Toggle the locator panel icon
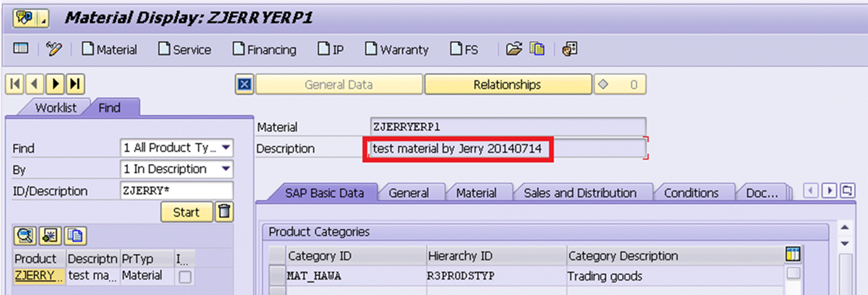The height and width of the screenshot is (295, 868). [x=21, y=49]
